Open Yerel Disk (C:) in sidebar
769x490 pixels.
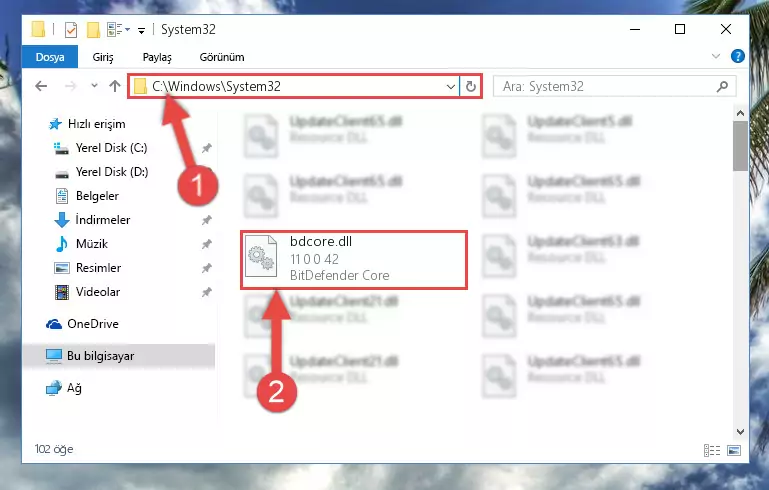[x=111, y=148]
